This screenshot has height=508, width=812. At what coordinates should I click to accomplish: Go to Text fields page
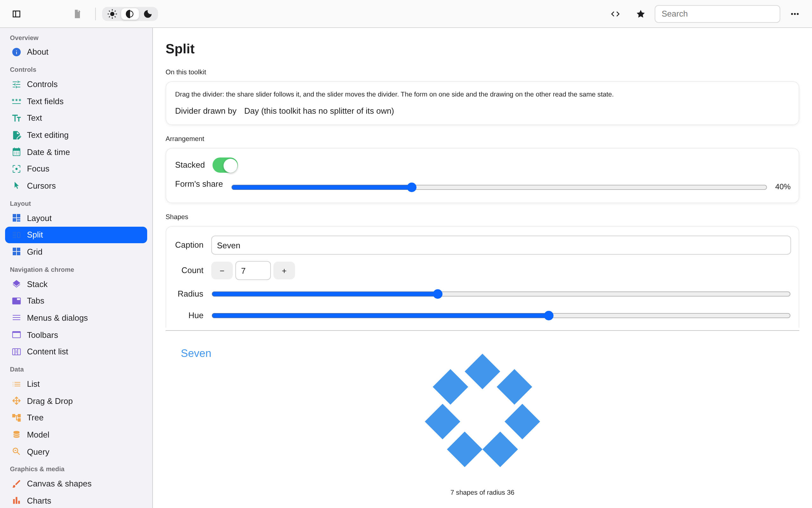coord(76,101)
